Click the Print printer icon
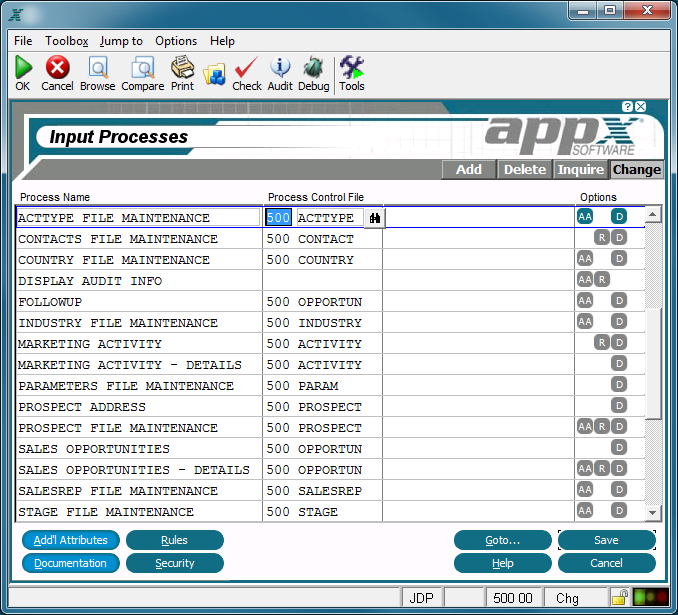The width and height of the screenshot is (678, 615). 182,67
